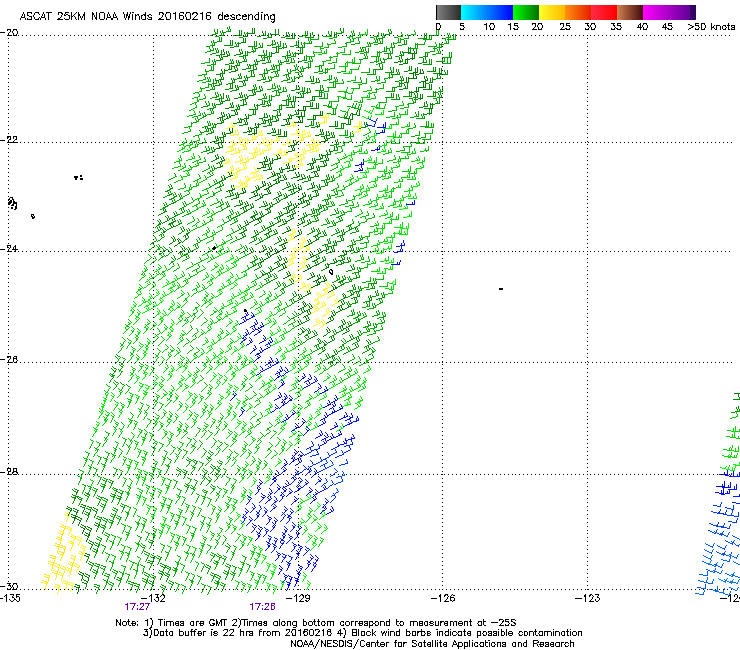Image resolution: width=740 pixels, height=650 pixels.
Task: Click the '25' label under the color bar
Action: click(565, 27)
